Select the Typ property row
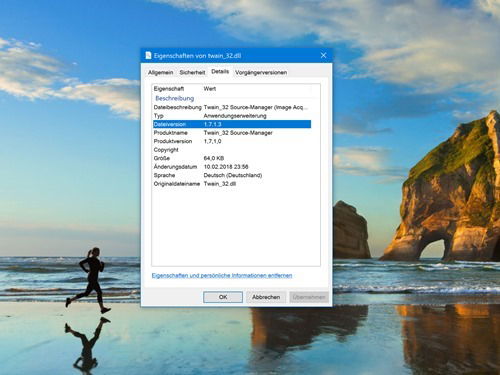 click(x=232, y=116)
